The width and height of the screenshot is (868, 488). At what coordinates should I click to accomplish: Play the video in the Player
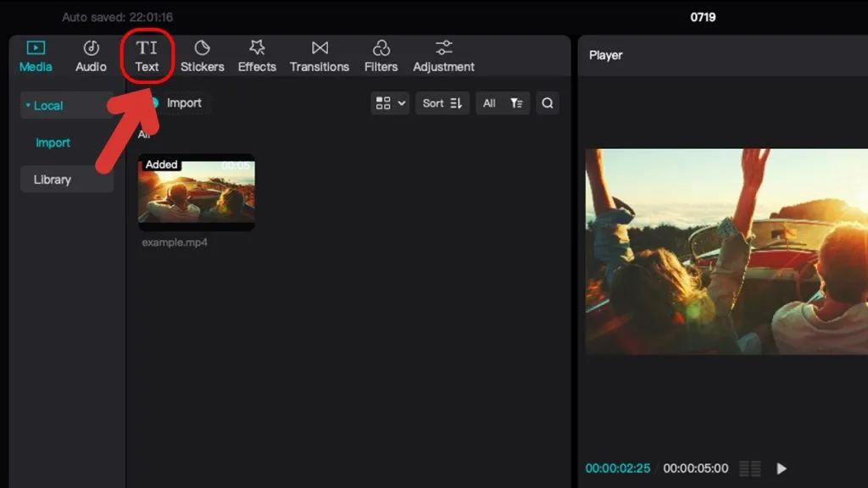pyautogui.click(x=781, y=469)
